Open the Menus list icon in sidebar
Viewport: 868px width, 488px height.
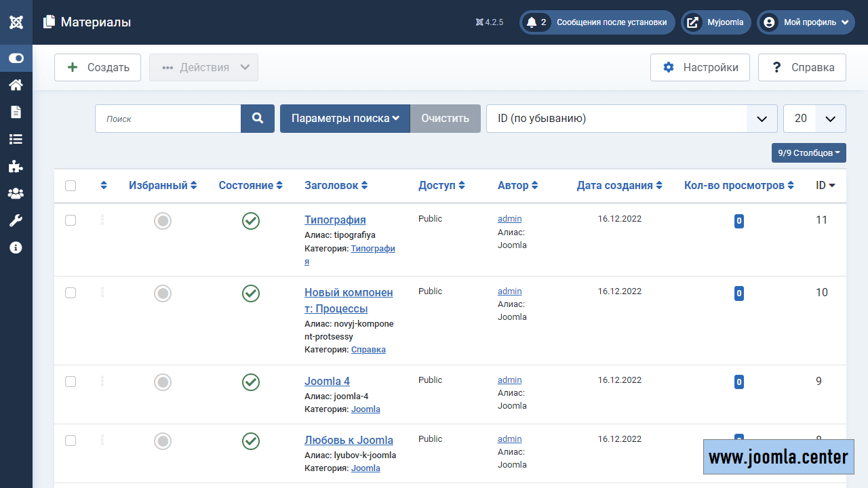coord(16,139)
